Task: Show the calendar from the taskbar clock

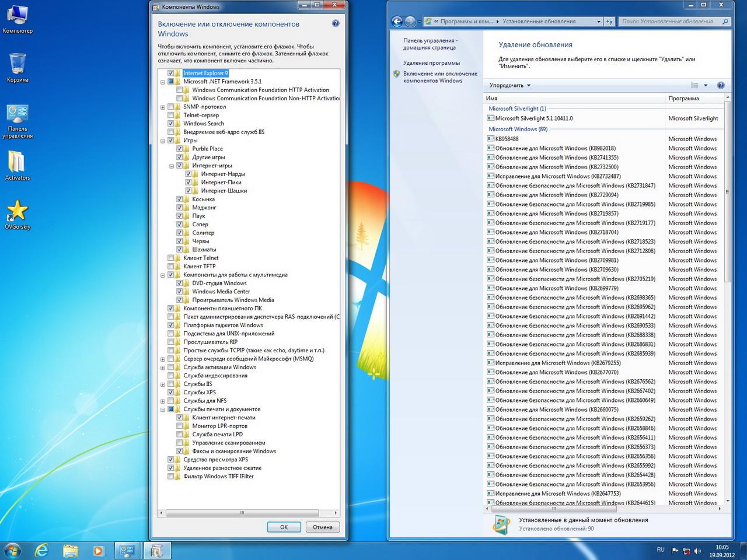Action: [722, 551]
